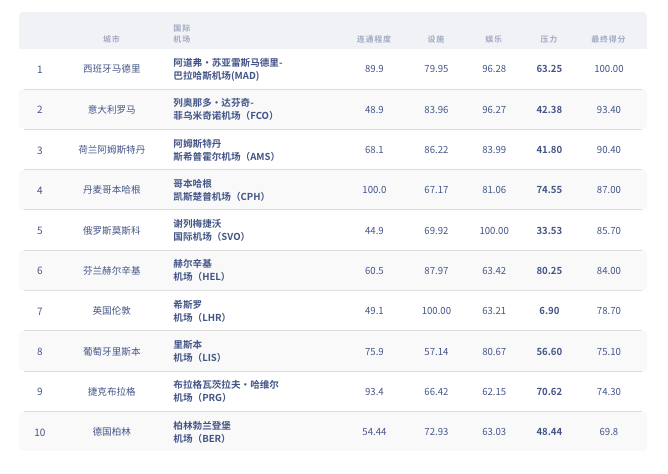Click 谢列梅捷沃国际机场 (SVO) airport name
Image resolution: width=668 pixels, height=474 pixels.
[x=210, y=230]
